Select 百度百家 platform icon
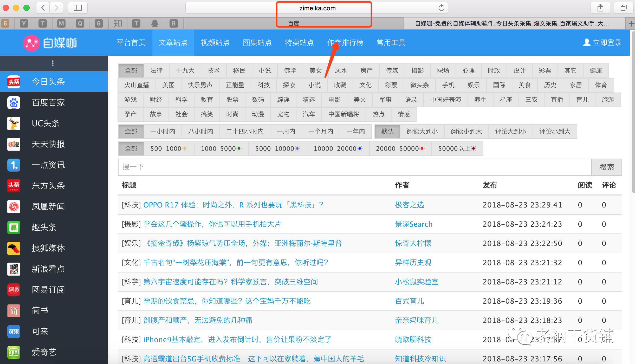The width and height of the screenshot is (635, 364). coord(14,102)
